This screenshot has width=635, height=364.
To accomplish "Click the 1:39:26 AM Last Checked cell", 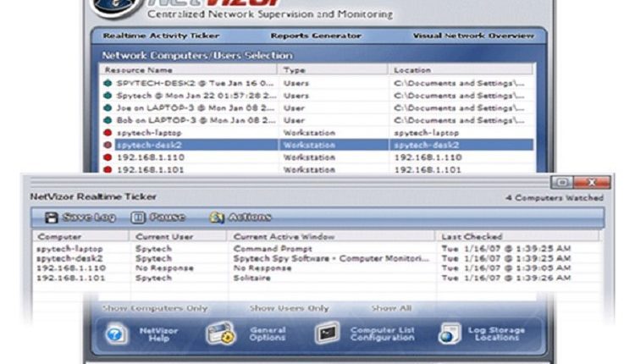I will (x=506, y=278).
